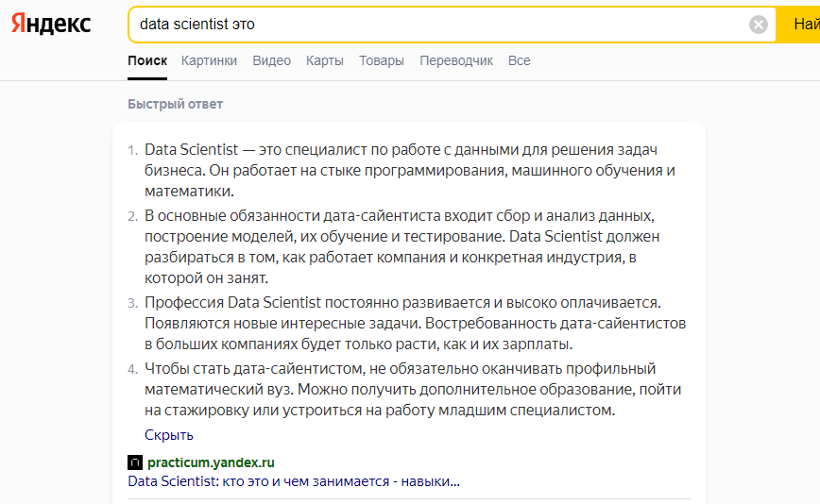This screenshot has height=504, width=820.
Task: Click answer item 'В основные обязанности дата-сайентиста'
Action: pyautogui.click(x=401, y=246)
